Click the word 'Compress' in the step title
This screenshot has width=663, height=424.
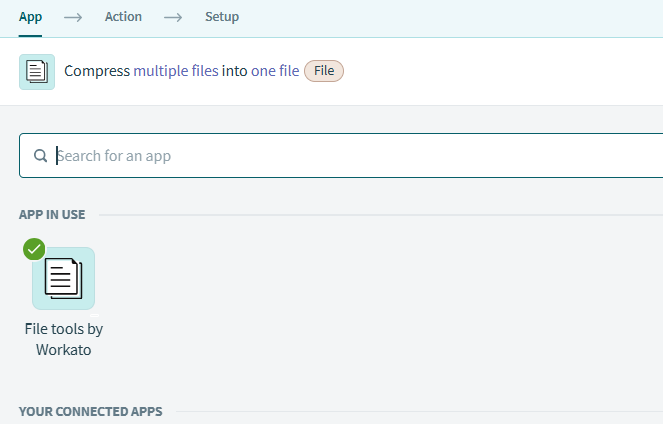97,71
